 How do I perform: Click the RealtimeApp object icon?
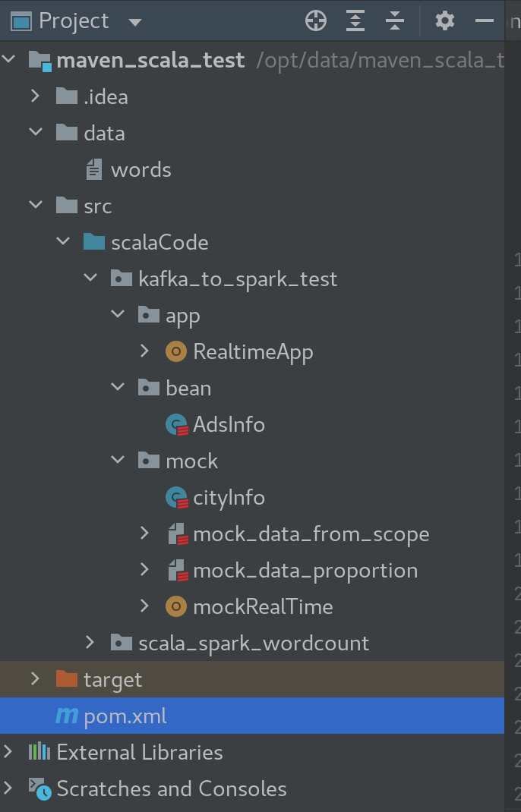click(176, 352)
